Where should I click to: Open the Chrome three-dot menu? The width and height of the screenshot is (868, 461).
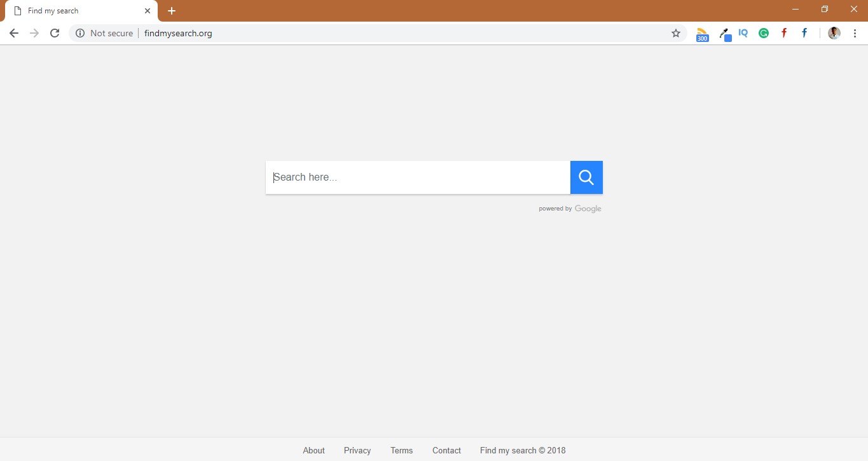coord(855,33)
